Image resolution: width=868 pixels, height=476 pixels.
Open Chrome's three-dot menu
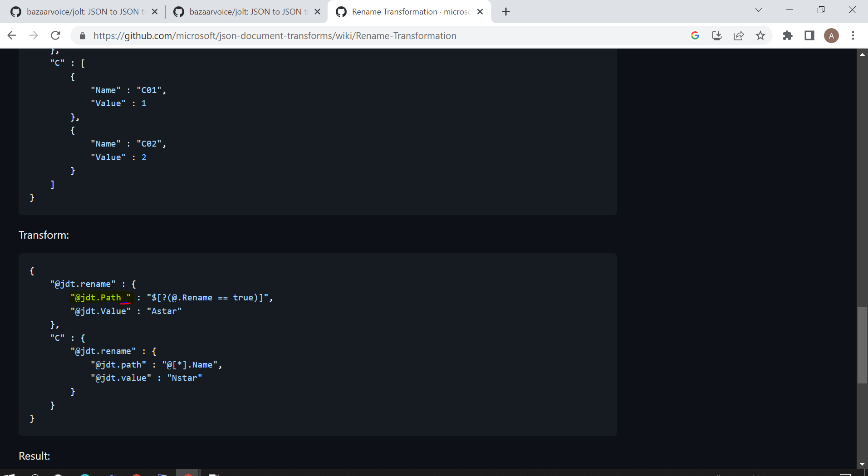(853, 35)
